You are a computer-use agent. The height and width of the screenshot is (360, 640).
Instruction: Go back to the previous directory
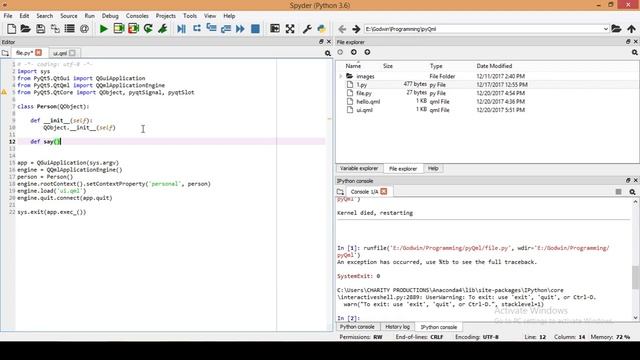point(342,29)
